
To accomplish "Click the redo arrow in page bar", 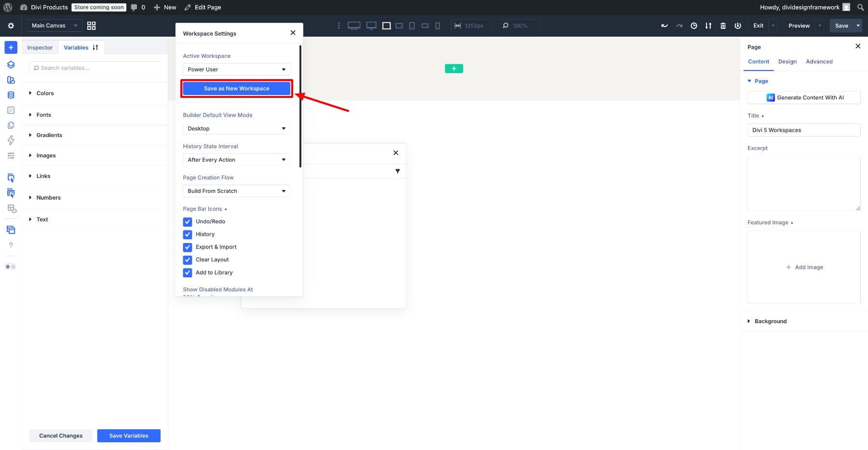I will pyautogui.click(x=679, y=26).
